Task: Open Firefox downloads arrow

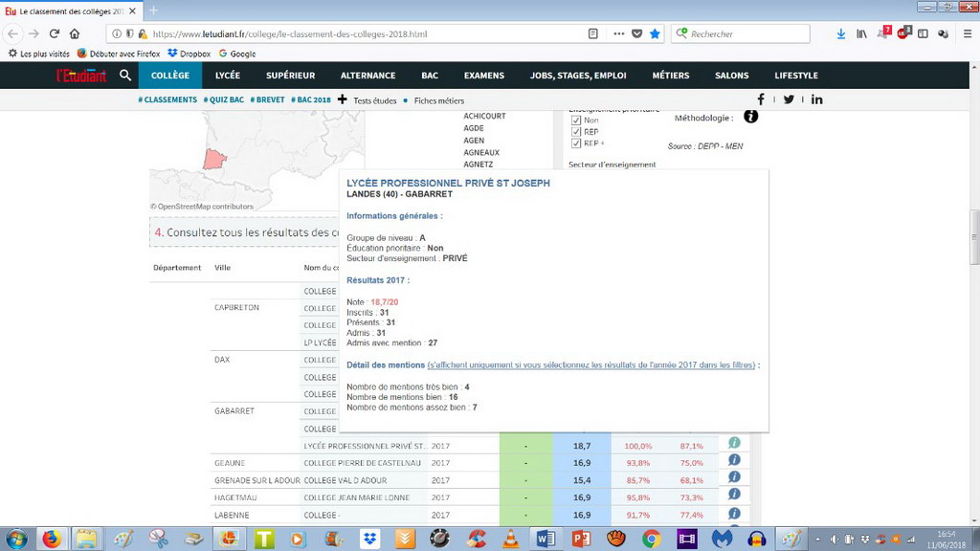Action: pyautogui.click(x=840, y=33)
